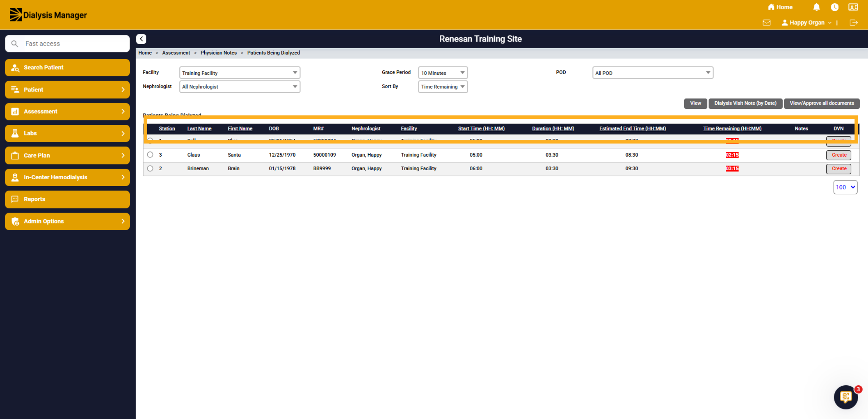Viewport: 868px width, 419px height.
Task: Open the All POD dropdown
Action: pyautogui.click(x=652, y=73)
